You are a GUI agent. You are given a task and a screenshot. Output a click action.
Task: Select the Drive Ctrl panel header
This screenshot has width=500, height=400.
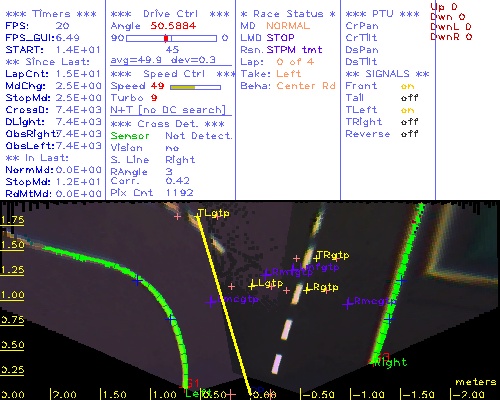(x=170, y=14)
